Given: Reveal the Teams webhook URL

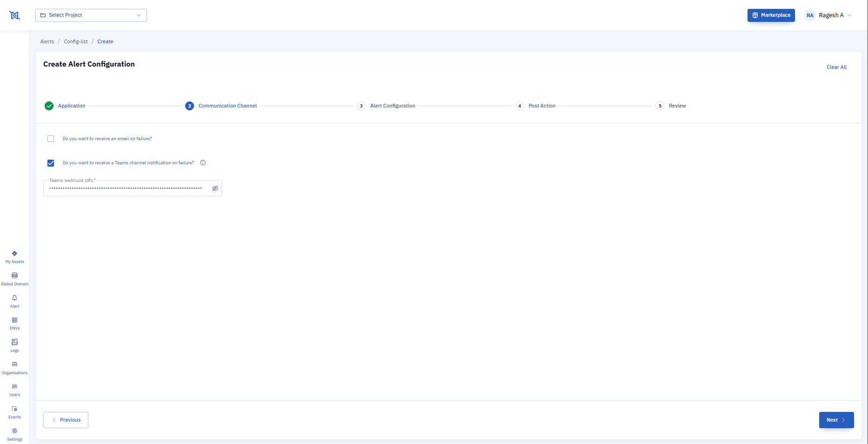Looking at the screenshot, I should coord(215,188).
